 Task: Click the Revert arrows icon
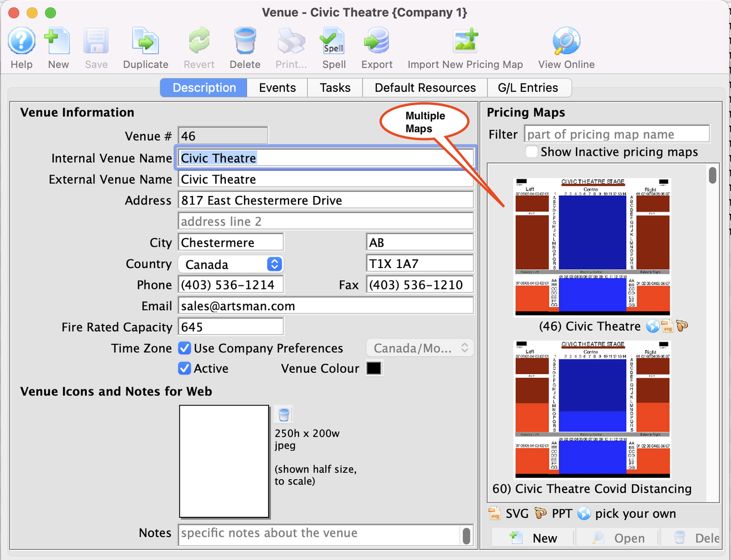[x=199, y=41]
